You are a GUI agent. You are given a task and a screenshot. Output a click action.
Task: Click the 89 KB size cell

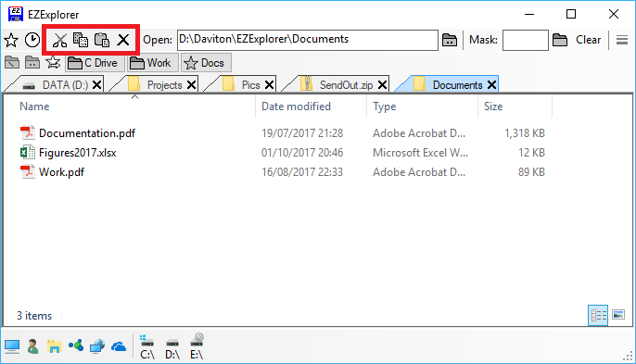(x=531, y=172)
